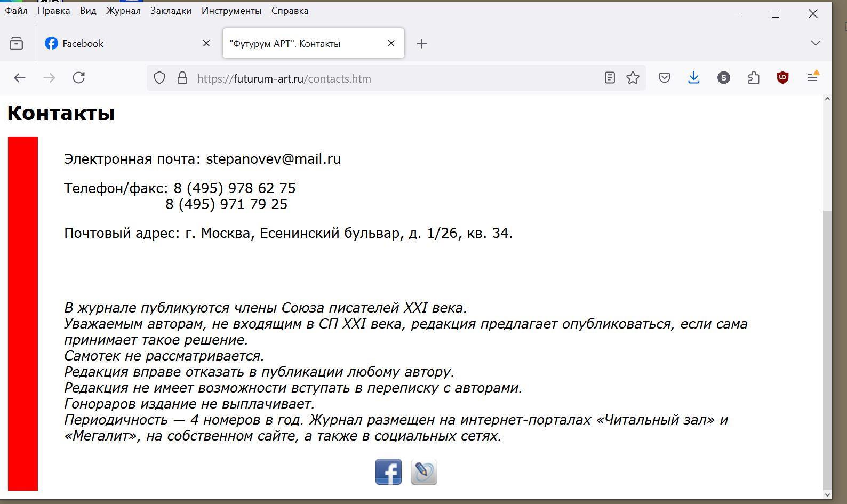This screenshot has height=504, width=847.
Task: Click the Save to Pocket icon
Action: pos(664,78)
